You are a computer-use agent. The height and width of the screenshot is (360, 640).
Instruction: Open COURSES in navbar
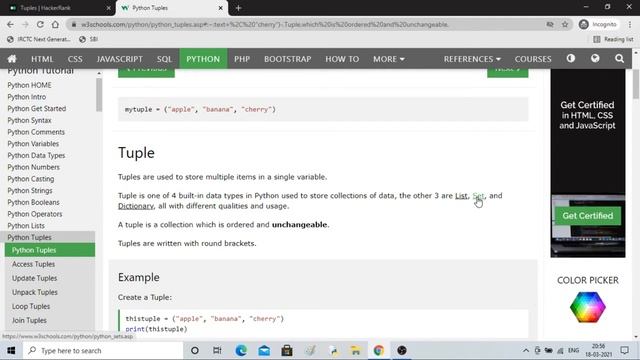[x=533, y=59]
